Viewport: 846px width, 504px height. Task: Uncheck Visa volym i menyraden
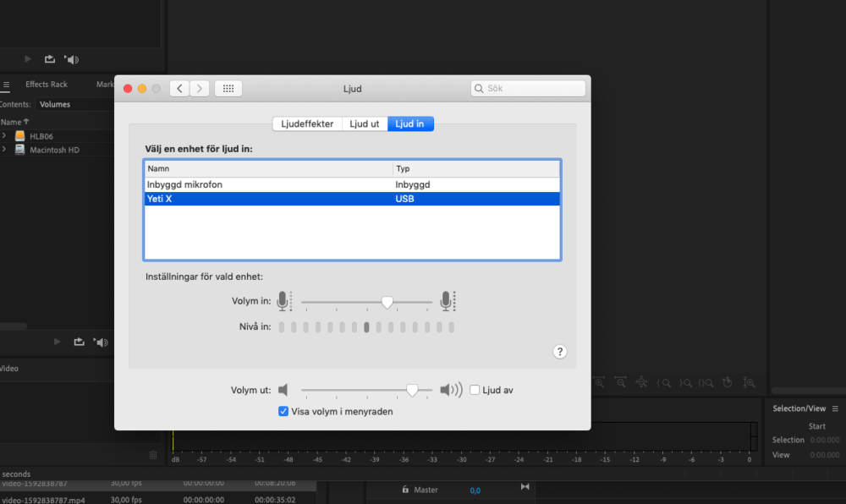point(283,412)
